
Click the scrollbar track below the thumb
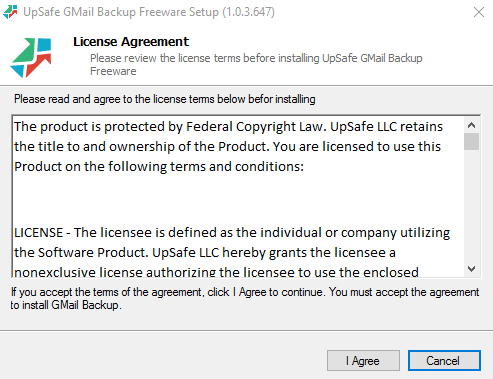coord(471,205)
